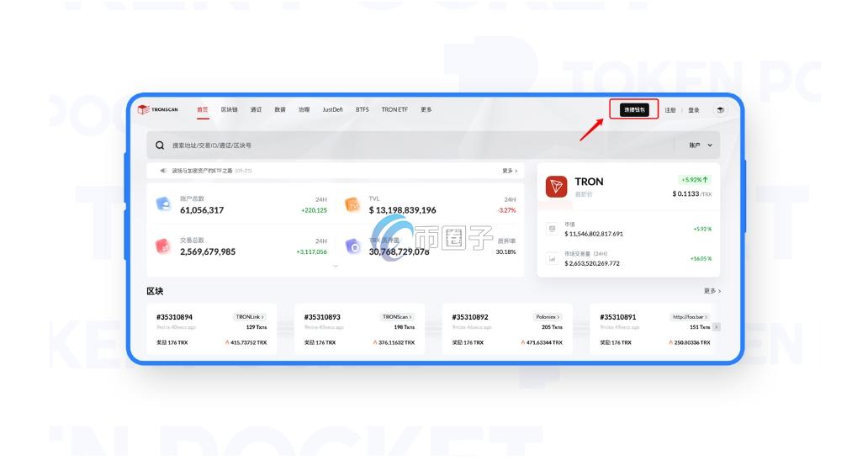Open the TRONLink producer tag on block #35310894
This screenshot has width=868, height=476.
coord(250,316)
